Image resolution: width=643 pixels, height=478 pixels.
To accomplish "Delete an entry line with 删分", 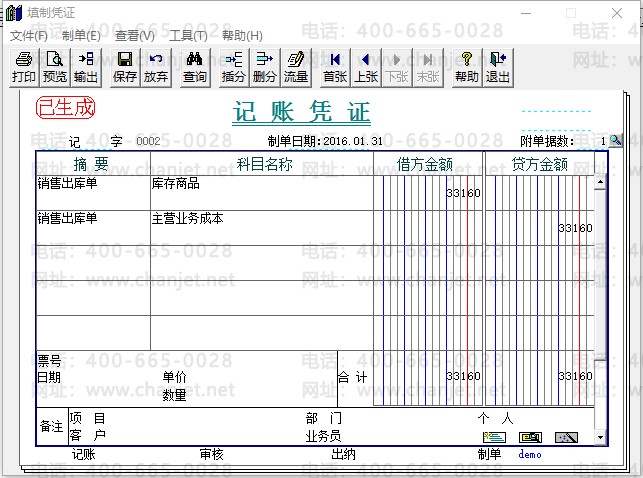I will [x=265, y=67].
